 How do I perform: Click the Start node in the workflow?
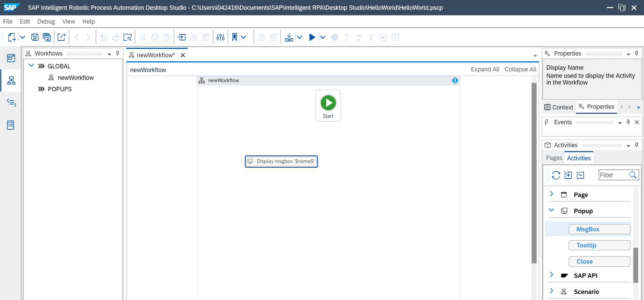click(x=328, y=105)
